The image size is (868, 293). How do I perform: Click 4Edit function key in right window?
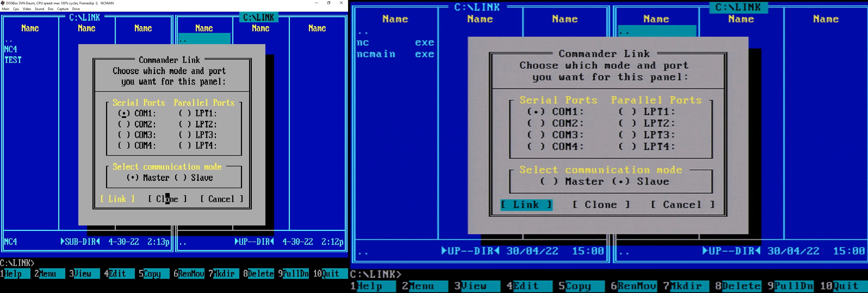529,286
